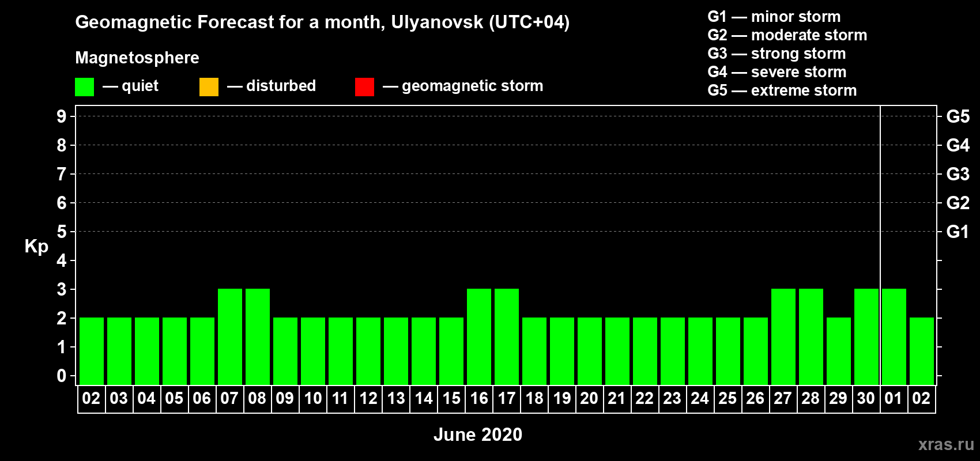This screenshot has height=461, width=980.
Task: Select the June 08 bar
Action: (x=258, y=337)
